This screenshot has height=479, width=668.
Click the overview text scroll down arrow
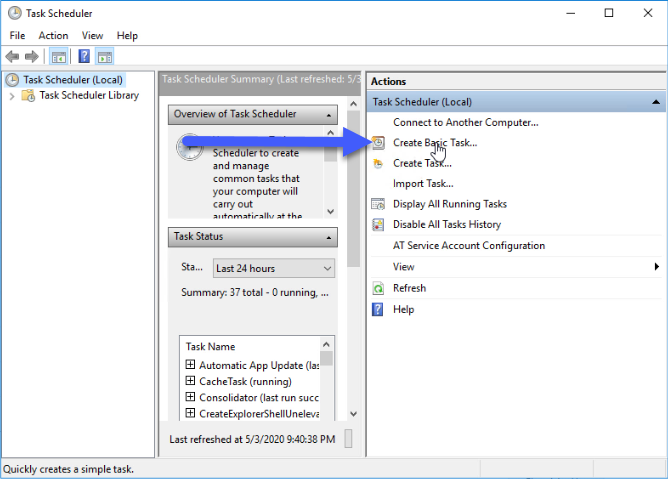pos(330,211)
